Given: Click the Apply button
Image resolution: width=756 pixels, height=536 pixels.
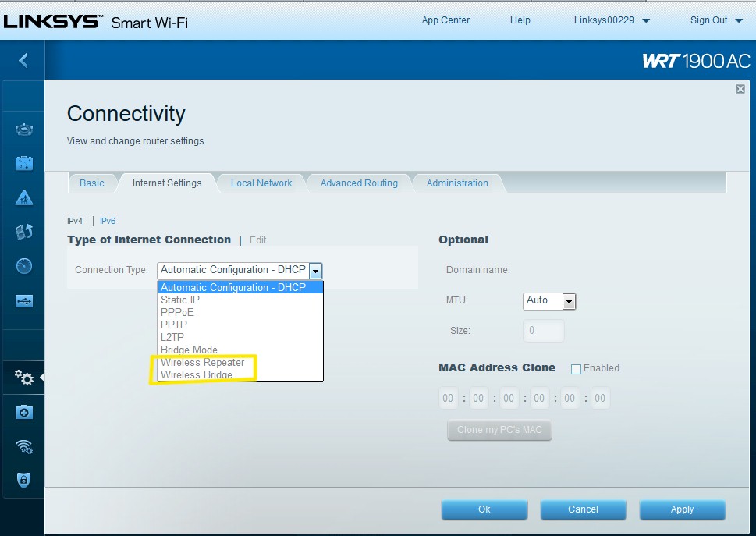Looking at the screenshot, I should (682, 509).
